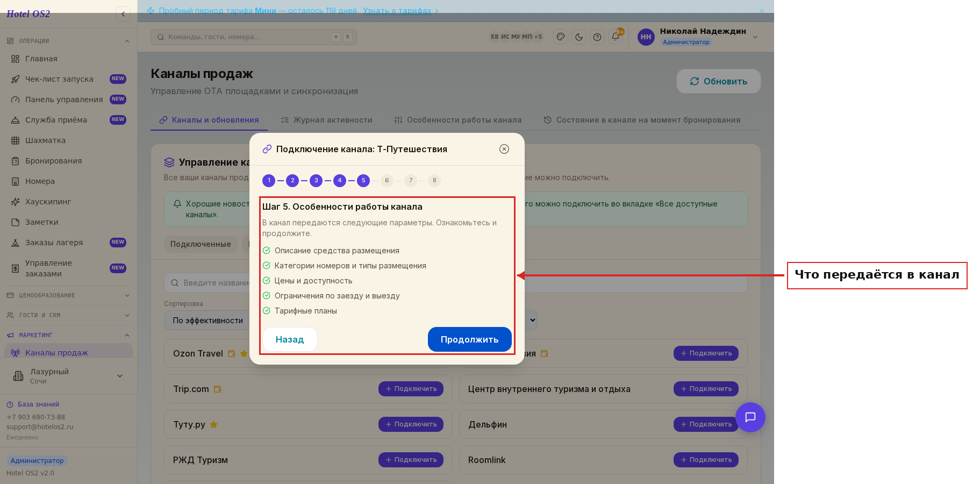
Task: Click the ЕВ ИС МИ МП +5 avatars group
Action: [516, 37]
